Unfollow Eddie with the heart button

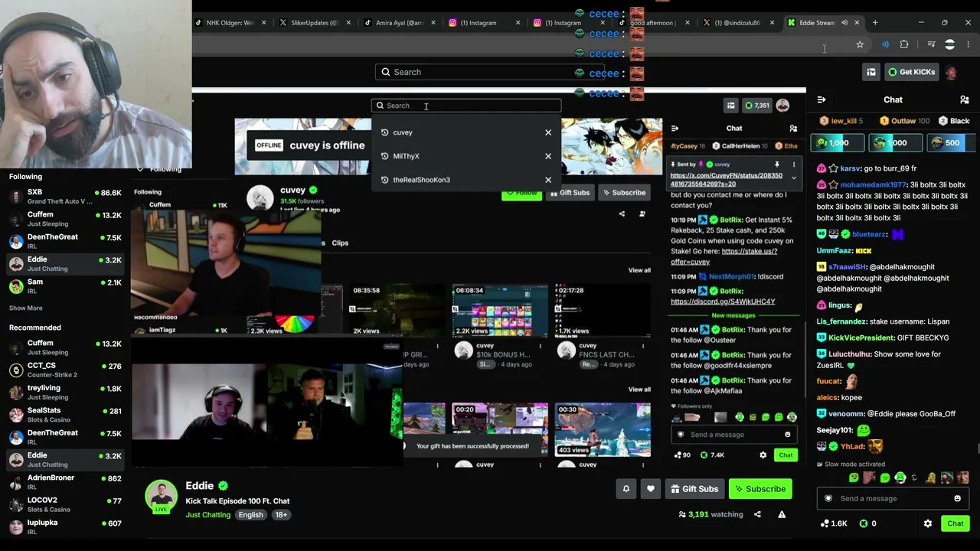pyautogui.click(x=651, y=489)
